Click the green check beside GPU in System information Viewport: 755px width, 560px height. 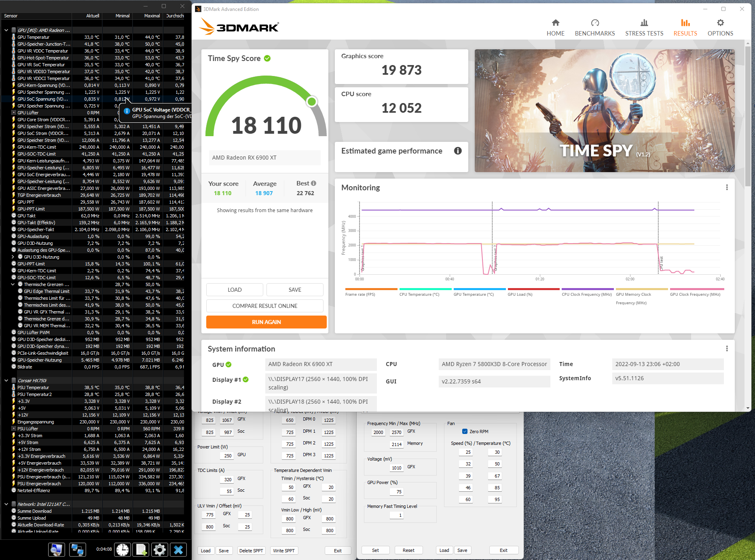[228, 364]
